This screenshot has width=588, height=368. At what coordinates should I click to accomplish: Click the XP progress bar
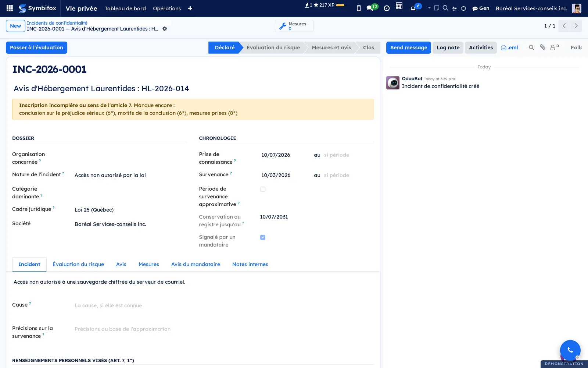[x=340, y=5]
